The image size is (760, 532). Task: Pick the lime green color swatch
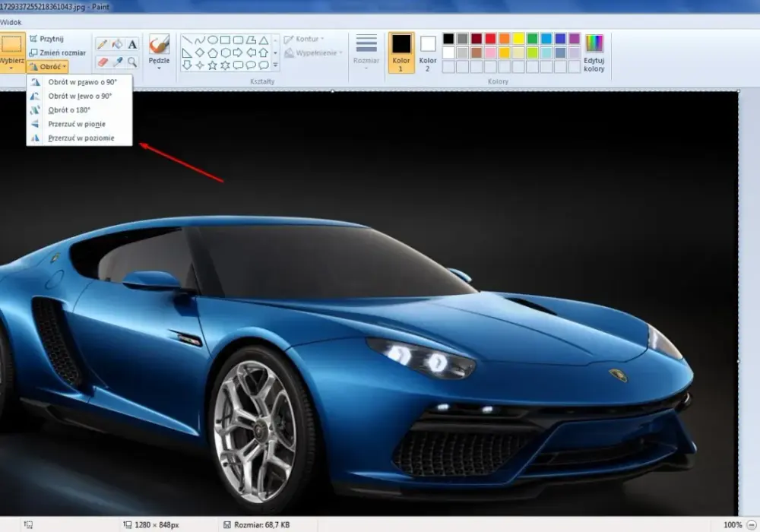coord(533,52)
